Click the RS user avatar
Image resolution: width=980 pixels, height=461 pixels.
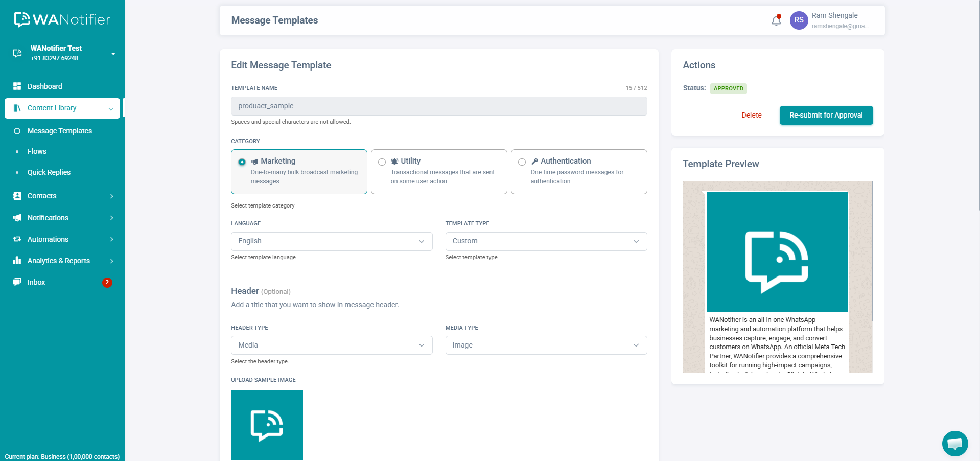point(799,20)
